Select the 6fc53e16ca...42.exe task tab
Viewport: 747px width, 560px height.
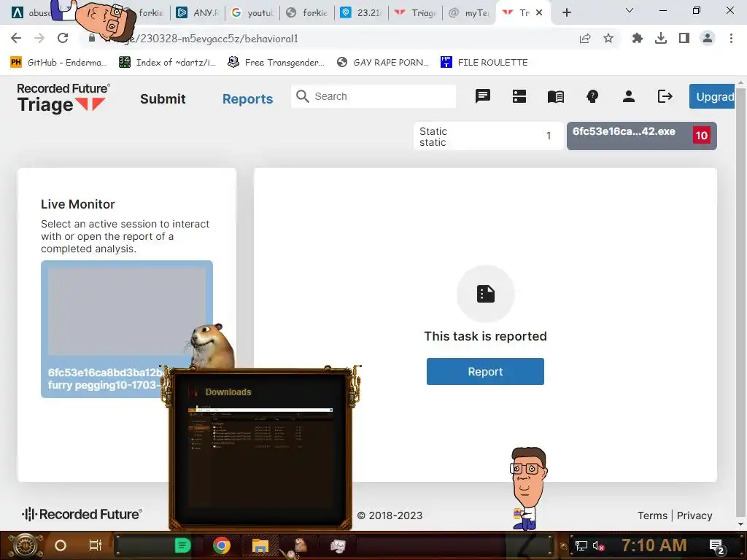[x=642, y=136]
